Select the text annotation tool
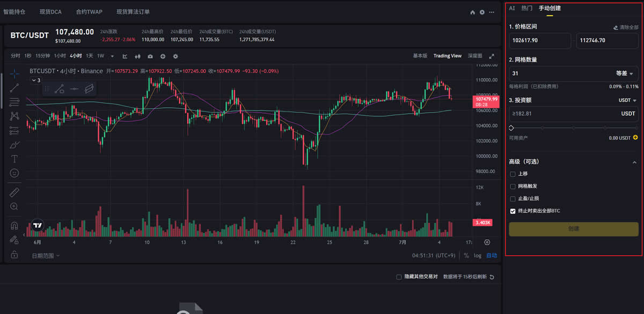The image size is (644, 314). (14, 159)
